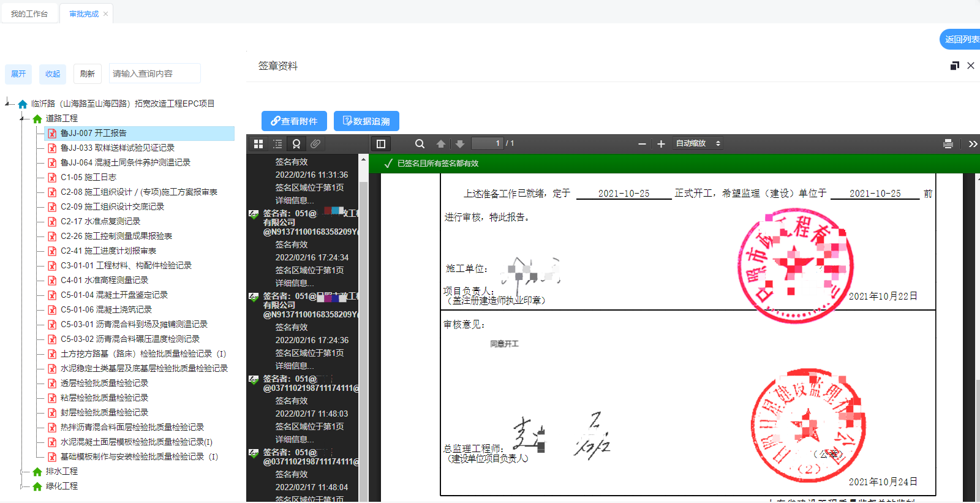Show page thumbnails in PDF sidebar
The width and height of the screenshot is (980, 503).
pyautogui.click(x=258, y=144)
